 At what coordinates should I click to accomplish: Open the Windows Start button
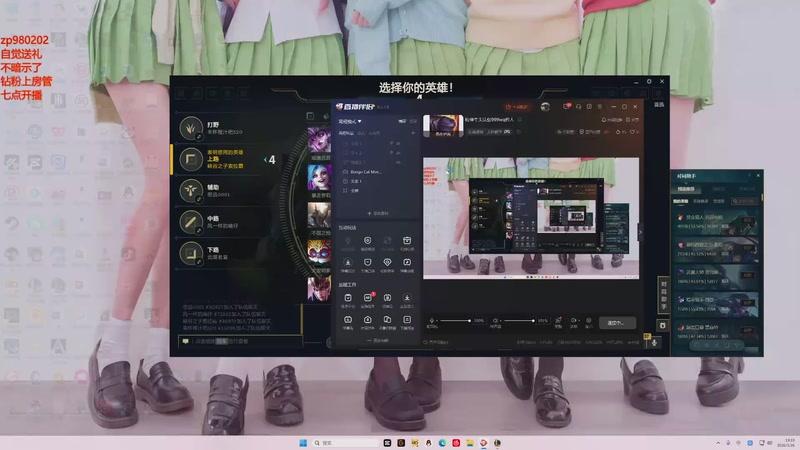point(303,443)
